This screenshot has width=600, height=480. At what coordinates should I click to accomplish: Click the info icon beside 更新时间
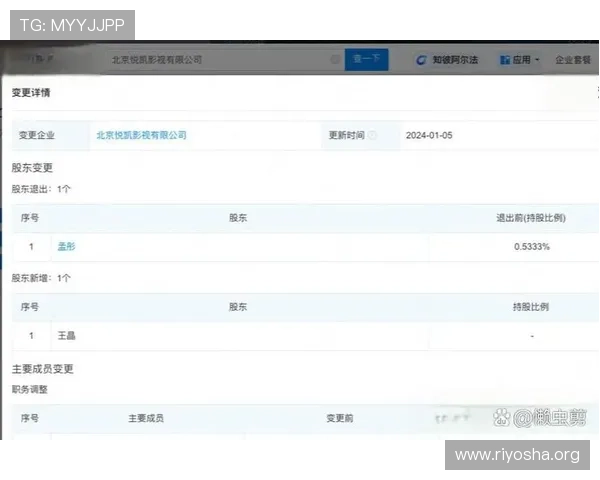[x=372, y=135]
